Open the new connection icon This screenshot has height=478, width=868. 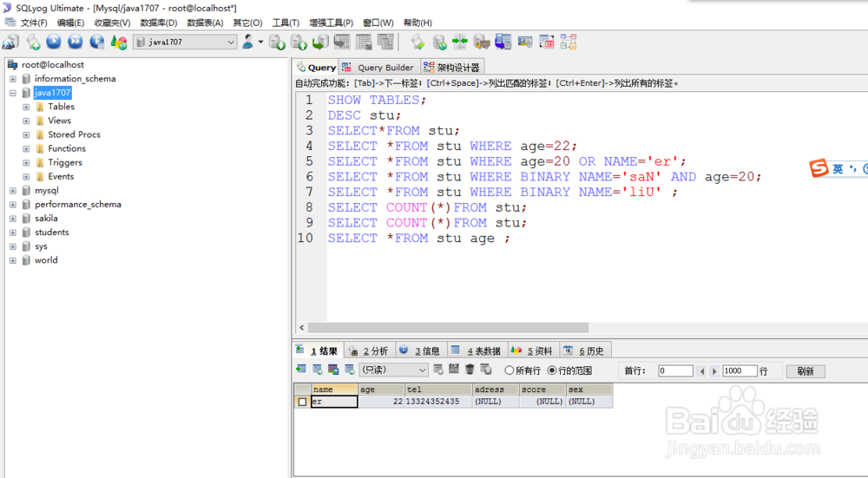pyautogui.click(x=10, y=42)
